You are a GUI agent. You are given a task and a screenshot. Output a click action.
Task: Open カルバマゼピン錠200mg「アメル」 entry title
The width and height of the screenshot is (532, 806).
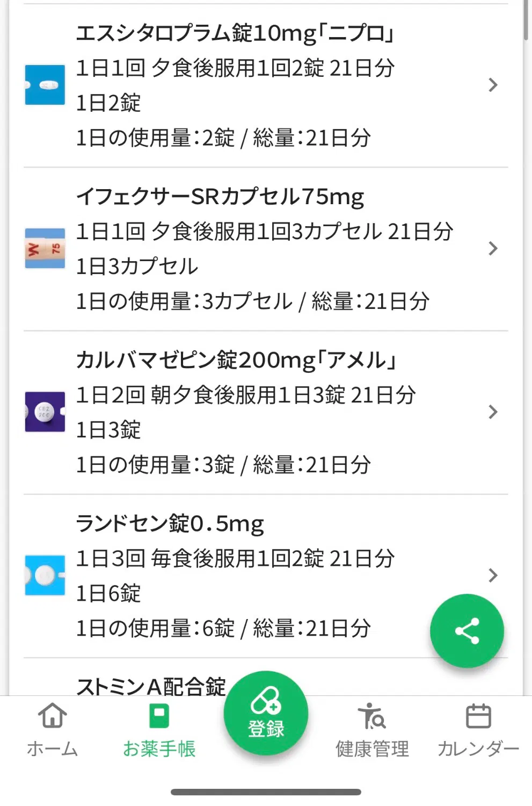click(x=236, y=360)
